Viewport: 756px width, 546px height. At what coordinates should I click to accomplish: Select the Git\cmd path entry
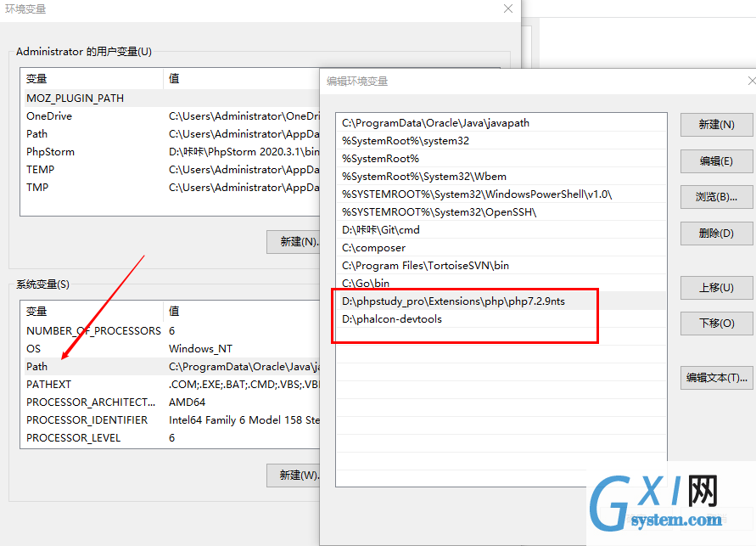tap(501, 230)
